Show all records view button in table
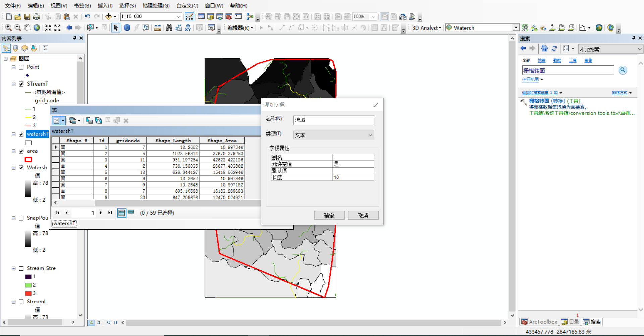The image size is (644, 336). pyautogui.click(x=122, y=213)
